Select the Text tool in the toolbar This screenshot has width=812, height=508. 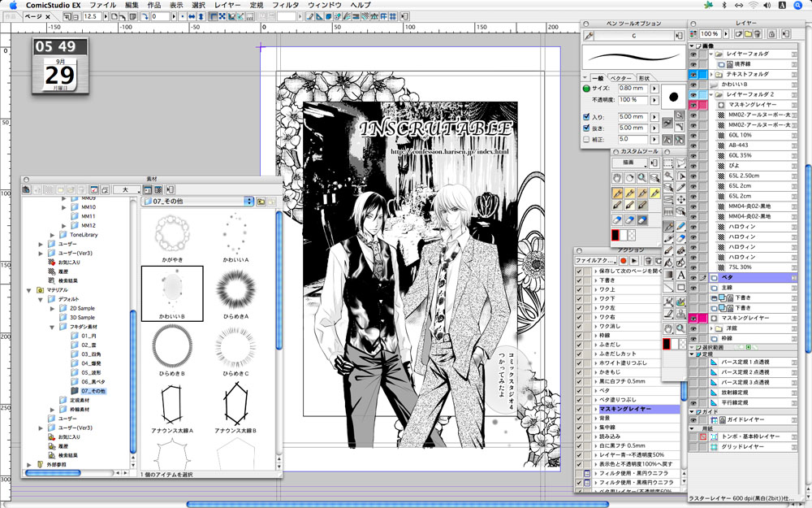[x=680, y=274]
